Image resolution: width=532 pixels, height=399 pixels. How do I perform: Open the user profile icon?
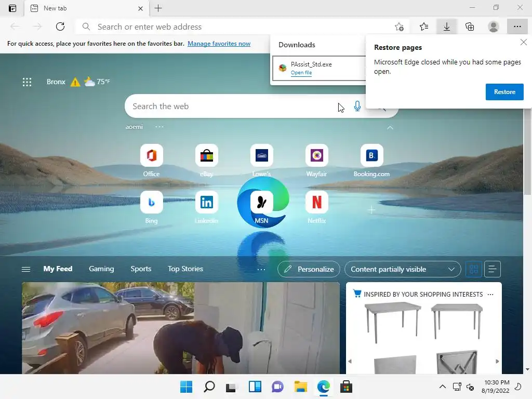click(x=494, y=26)
